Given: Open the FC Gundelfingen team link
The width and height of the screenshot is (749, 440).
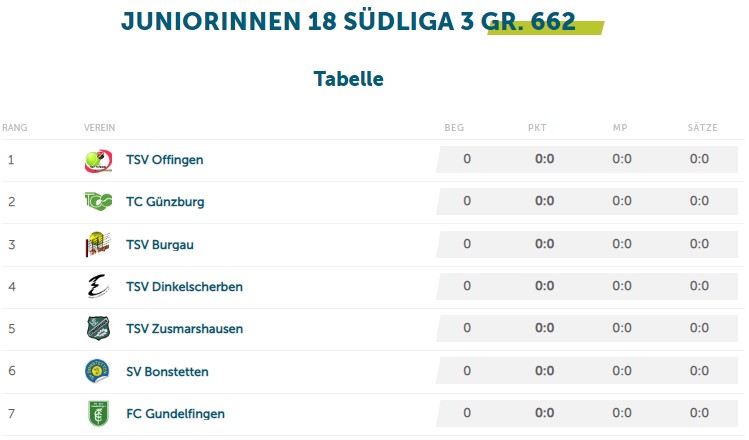Looking at the screenshot, I should pos(175,414).
